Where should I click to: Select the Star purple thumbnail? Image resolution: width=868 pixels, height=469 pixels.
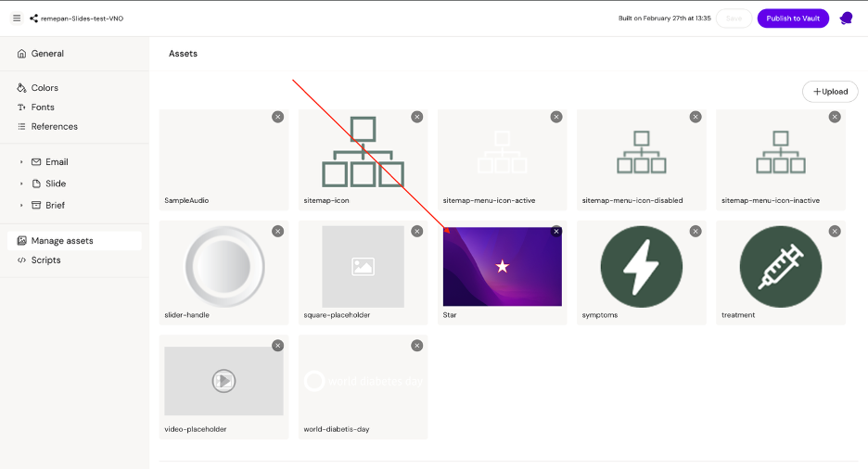point(502,267)
